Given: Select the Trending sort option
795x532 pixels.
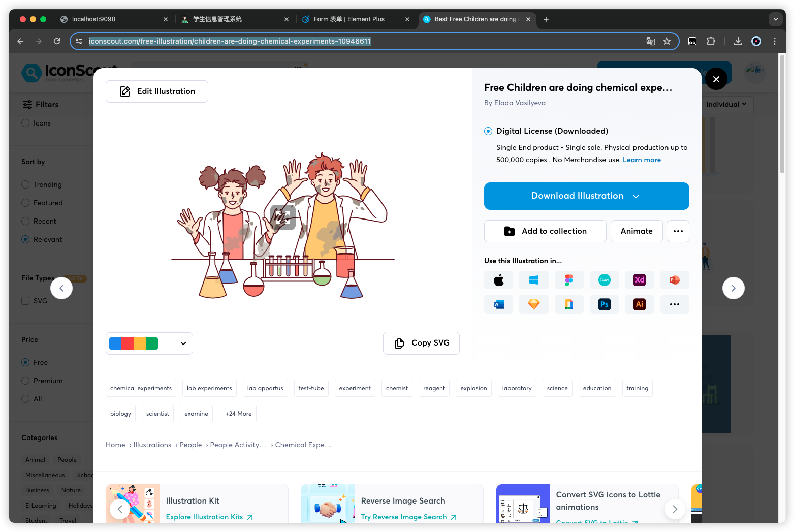Looking at the screenshot, I should click(x=25, y=184).
